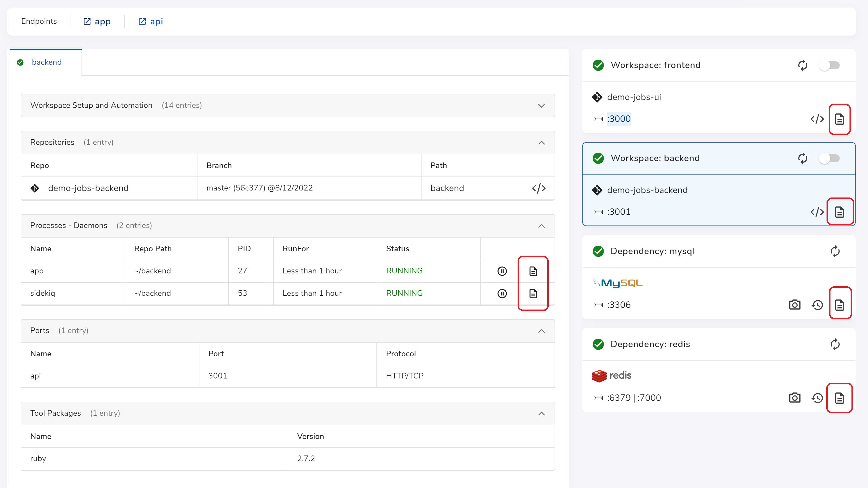Click the :3000 port link in frontend
The width and height of the screenshot is (868, 488).
tap(618, 119)
